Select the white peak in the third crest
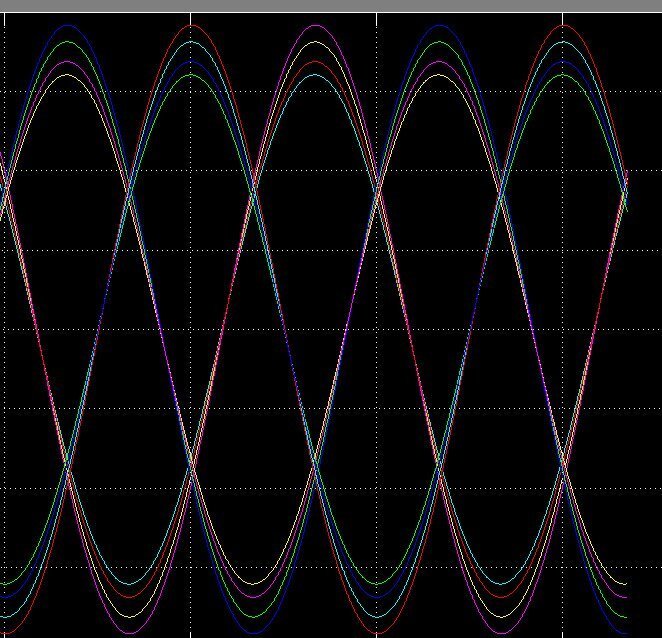Image resolution: width=662 pixels, height=638 pixels. coord(316,42)
